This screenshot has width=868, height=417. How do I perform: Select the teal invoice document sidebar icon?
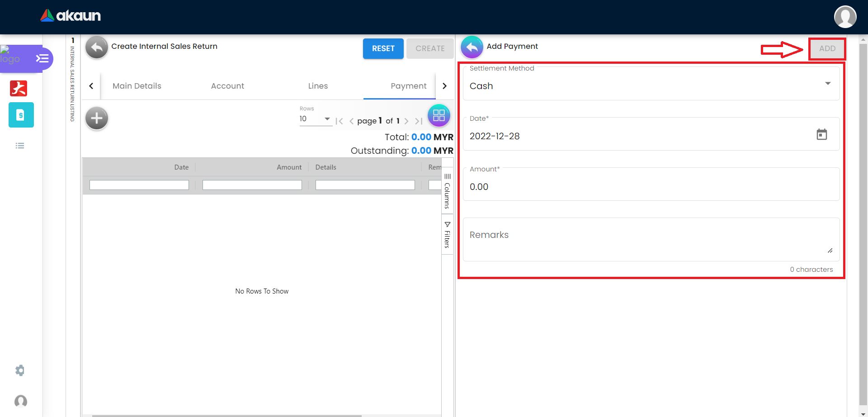click(x=21, y=115)
